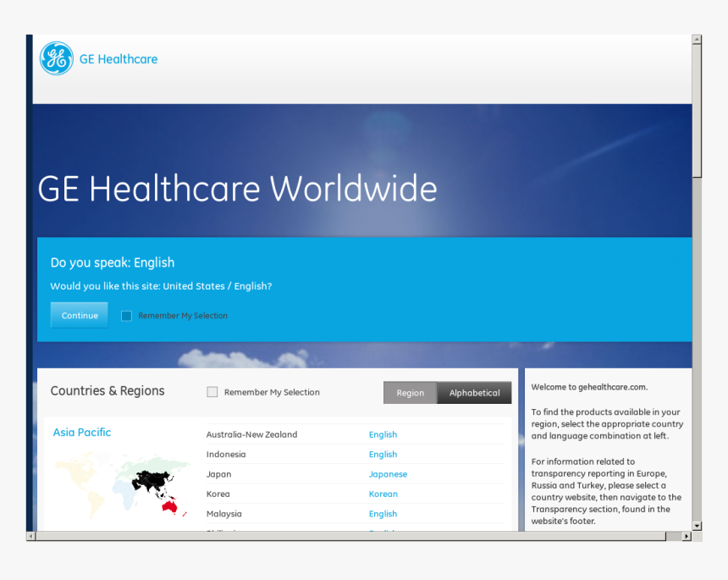Select English for Australia-New Zealand
Image resolution: width=728 pixels, height=580 pixels.
coord(383,434)
